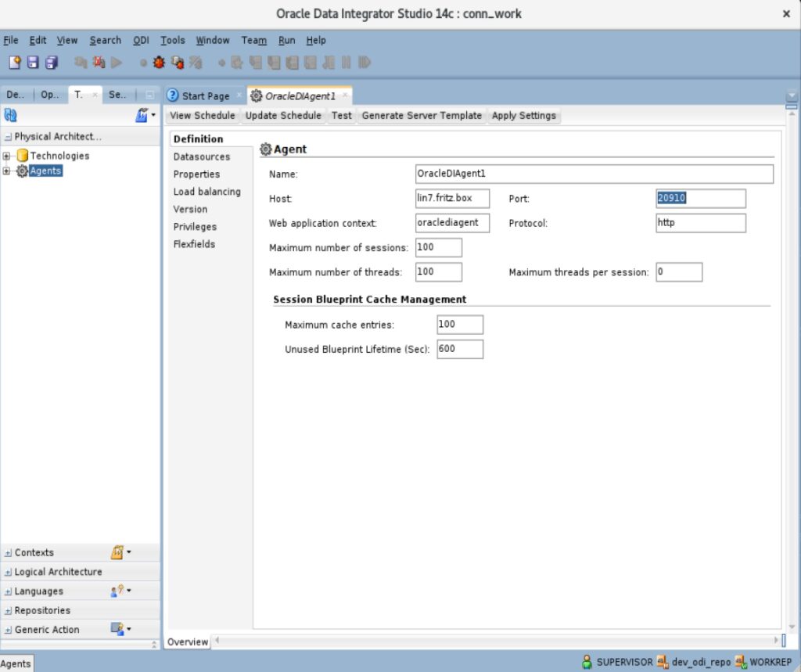Open the Run menu
Viewport: 801px width, 672px height.
pos(286,40)
